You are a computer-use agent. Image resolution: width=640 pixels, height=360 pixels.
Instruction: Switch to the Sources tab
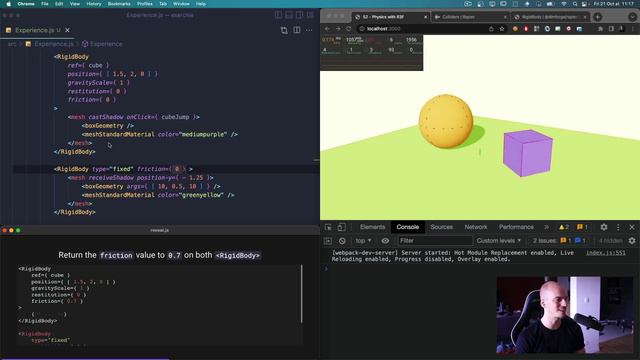(441, 227)
